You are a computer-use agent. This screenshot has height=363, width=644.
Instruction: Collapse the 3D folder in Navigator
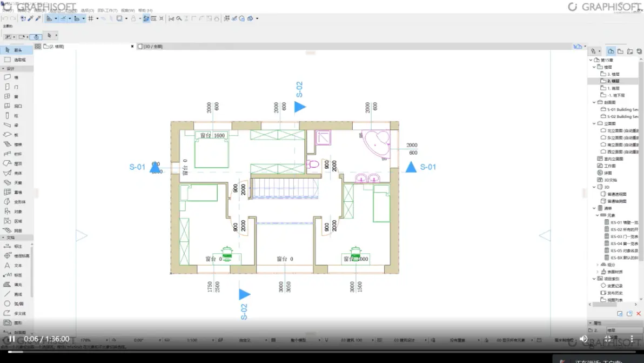pyautogui.click(x=594, y=187)
